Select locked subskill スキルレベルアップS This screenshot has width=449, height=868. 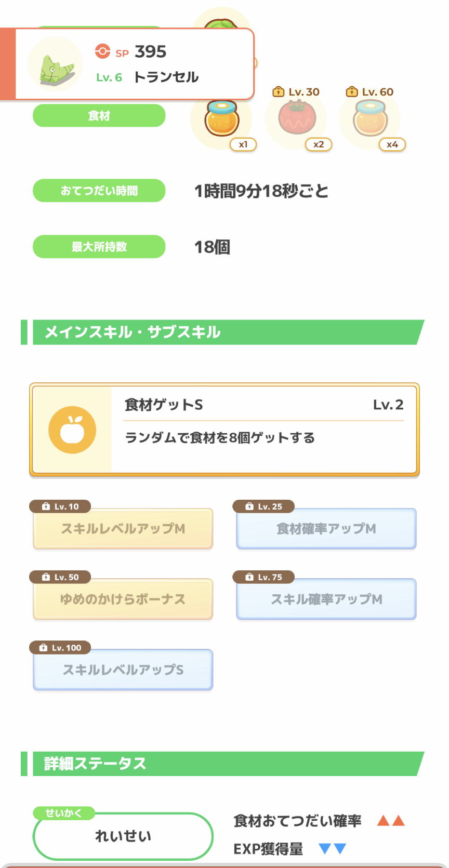point(123,670)
